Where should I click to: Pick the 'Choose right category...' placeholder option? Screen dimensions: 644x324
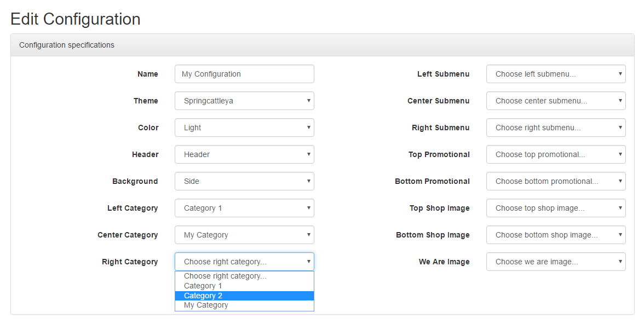click(x=244, y=276)
